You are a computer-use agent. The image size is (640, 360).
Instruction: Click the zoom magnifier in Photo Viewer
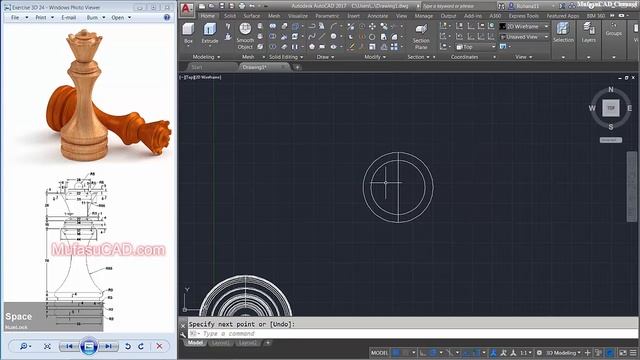24,346
